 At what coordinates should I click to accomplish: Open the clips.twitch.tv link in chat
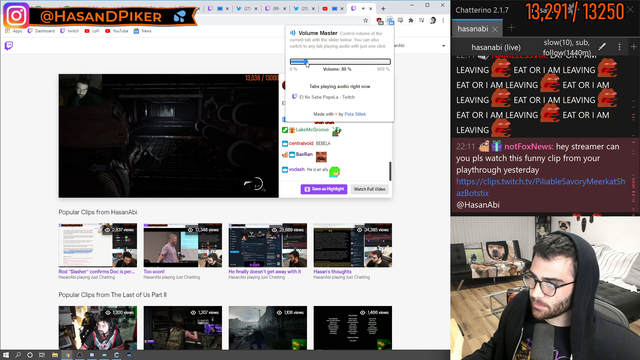click(540, 187)
